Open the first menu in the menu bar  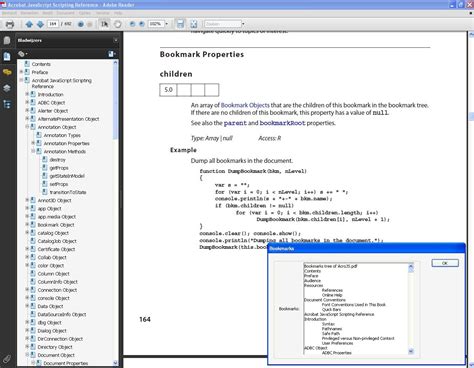click(9, 13)
